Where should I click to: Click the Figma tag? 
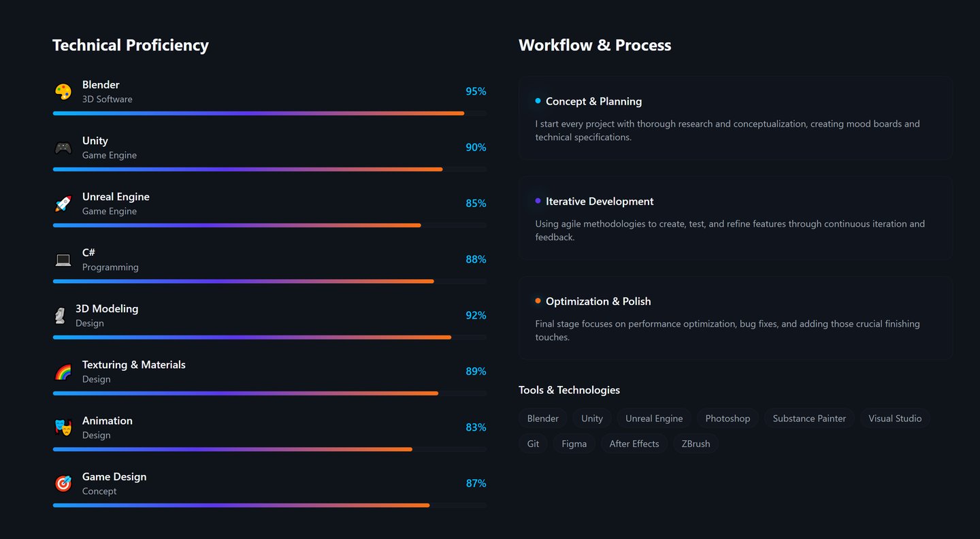point(574,444)
